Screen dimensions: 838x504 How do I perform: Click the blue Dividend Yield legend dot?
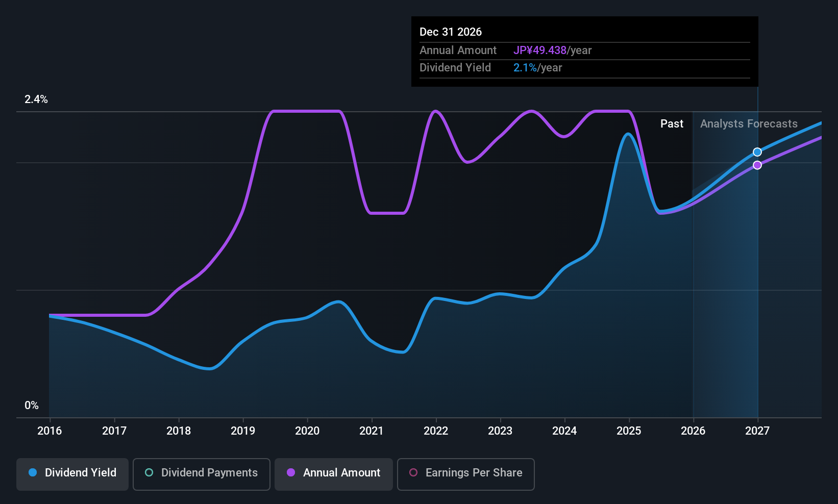coord(33,473)
